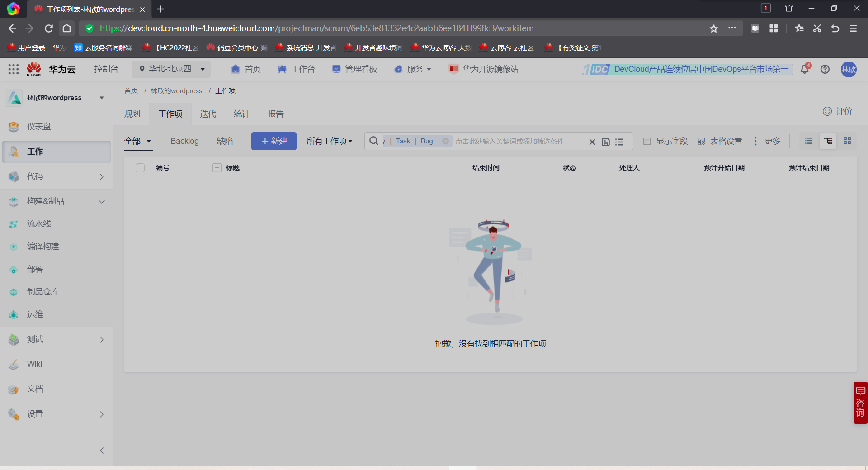Select 工作 in the sidebar
This screenshot has width=868, height=470.
point(57,152)
